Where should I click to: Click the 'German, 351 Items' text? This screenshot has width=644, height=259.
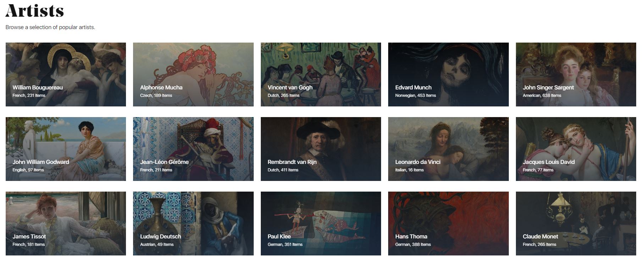tap(285, 244)
